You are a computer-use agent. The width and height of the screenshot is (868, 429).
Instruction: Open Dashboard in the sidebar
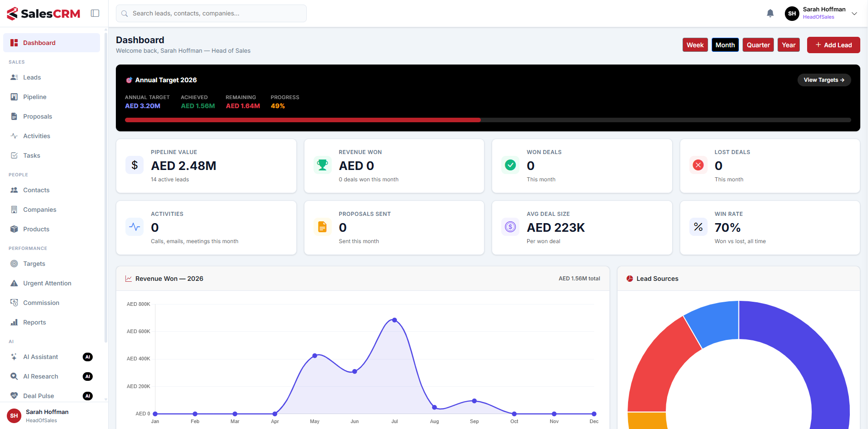(x=51, y=43)
